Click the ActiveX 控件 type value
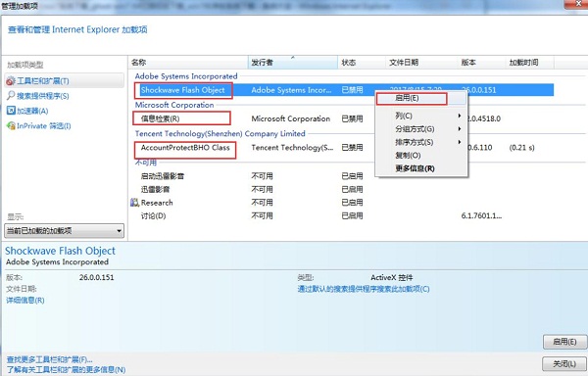Viewport: 588px width, 376px height. point(392,277)
